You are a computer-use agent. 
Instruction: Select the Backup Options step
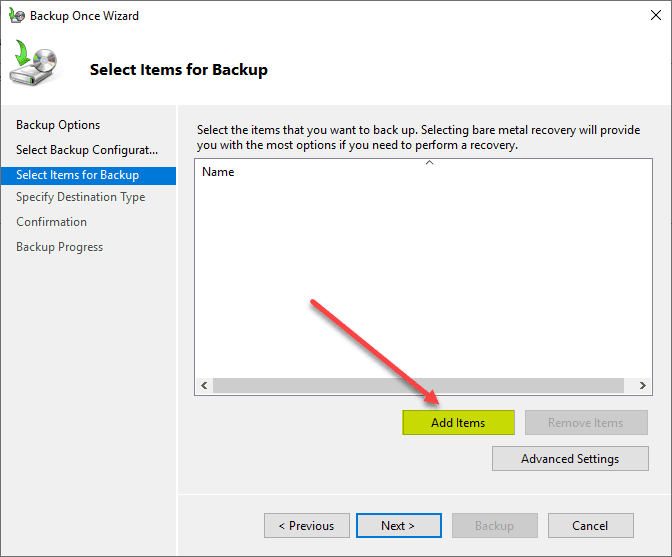pos(58,125)
